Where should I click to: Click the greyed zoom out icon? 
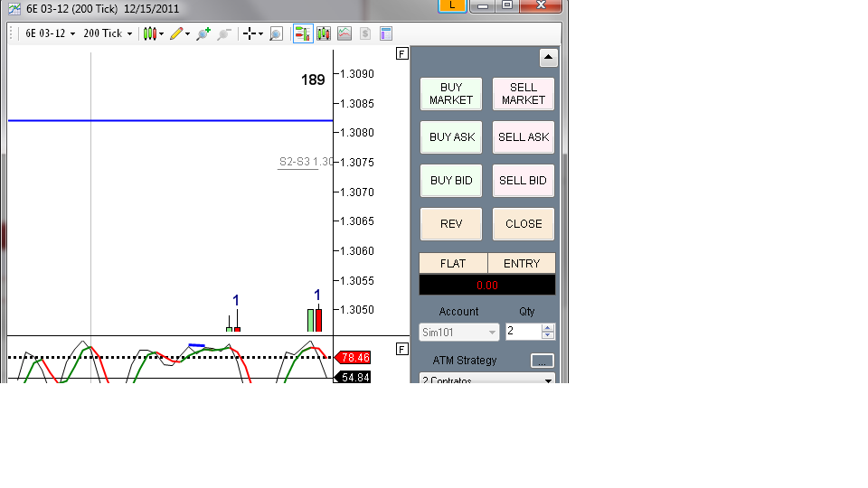tap(224, 33)
